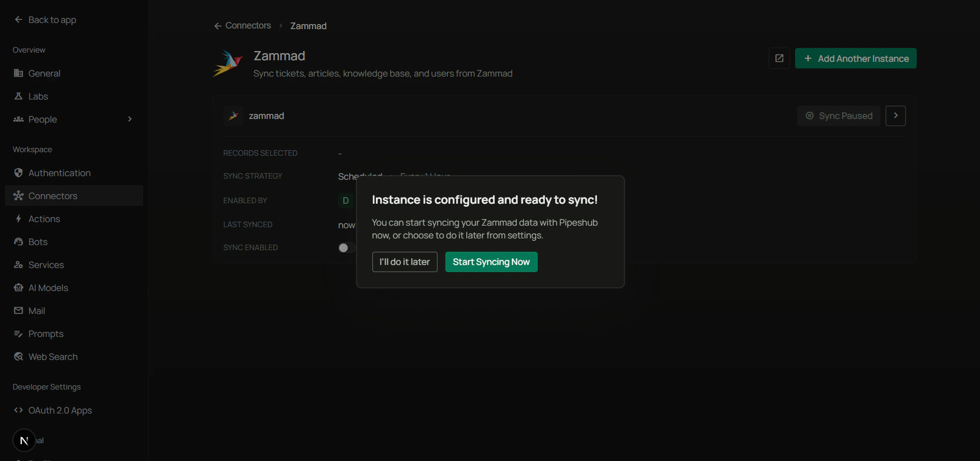Screen dimensions: 980x461
Task: Click the small zammad instance logo
Action: (x=233, y=116)
